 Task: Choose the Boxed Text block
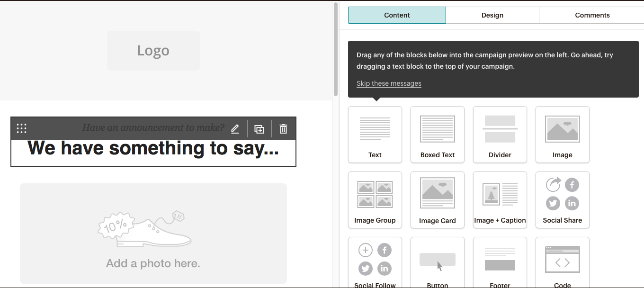pyautogui.click(x=437, y=135)
